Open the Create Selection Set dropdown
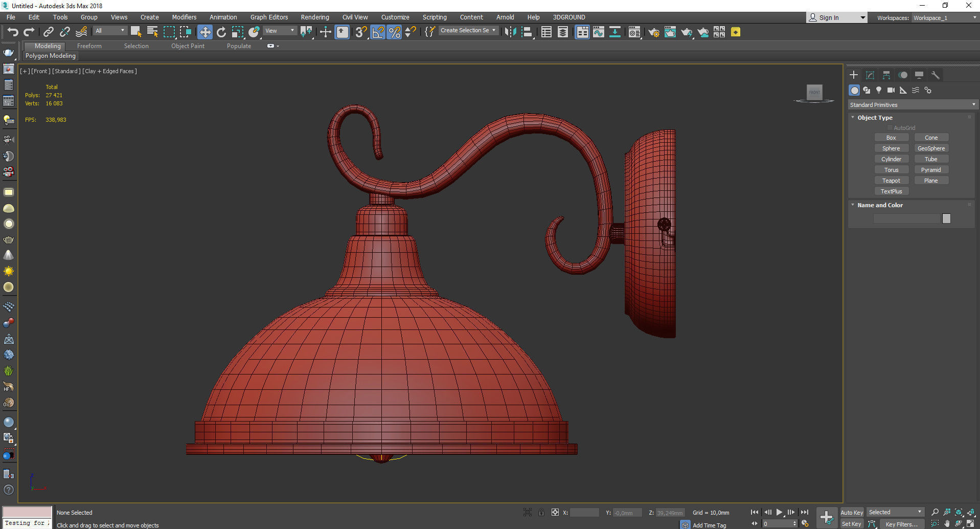Screen dimensions: 980x529 (x=468, y=31)
